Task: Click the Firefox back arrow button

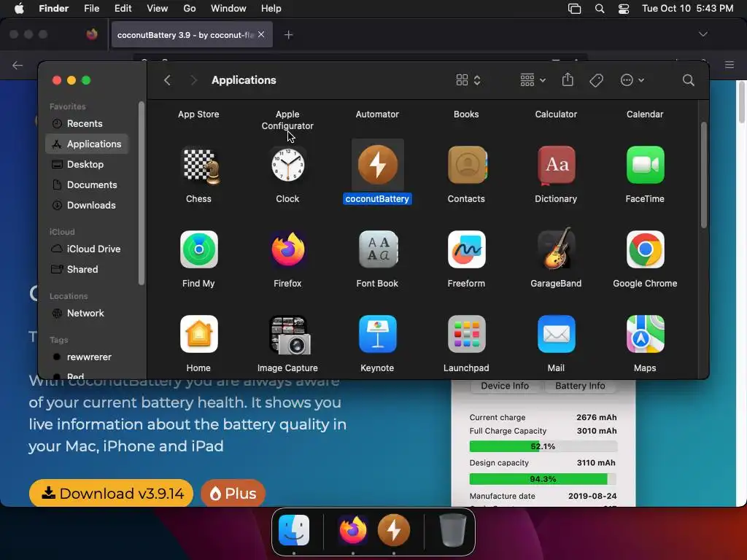Action: click(x=18, y=65)
